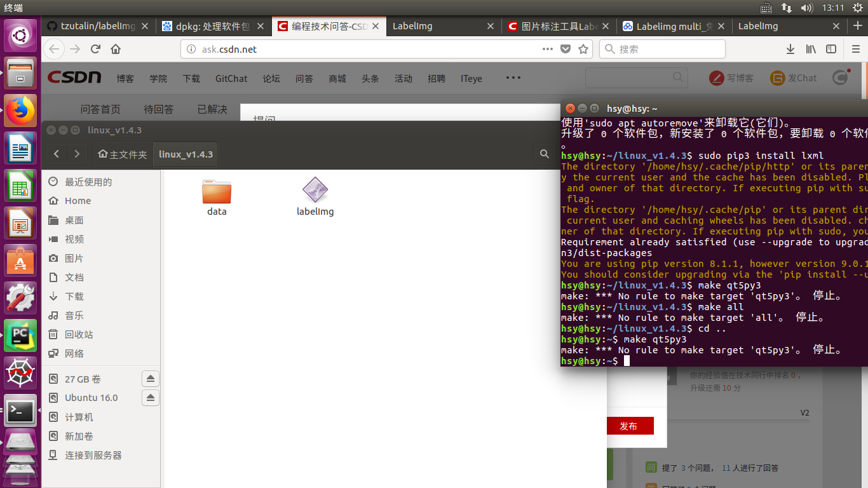Select 连接到服务器 in Files sidebar
The width and height of the screenshot is (868, 488).
[86, 455]
